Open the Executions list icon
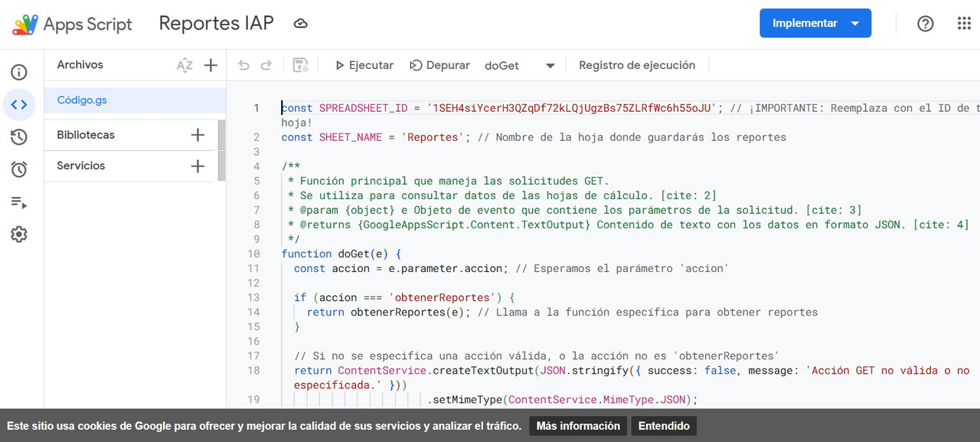 point(19,202)
